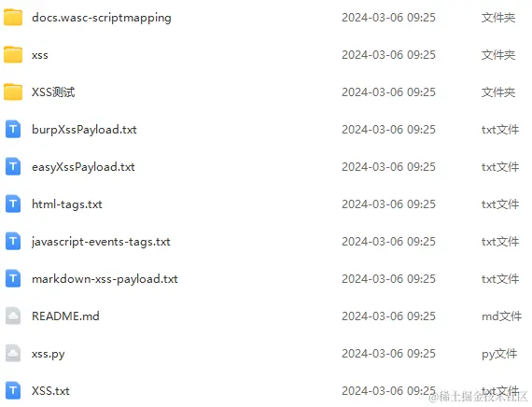This screenshot has height=407, width=532.
Task: Click the xss folder icon
Action: point(13,55)
